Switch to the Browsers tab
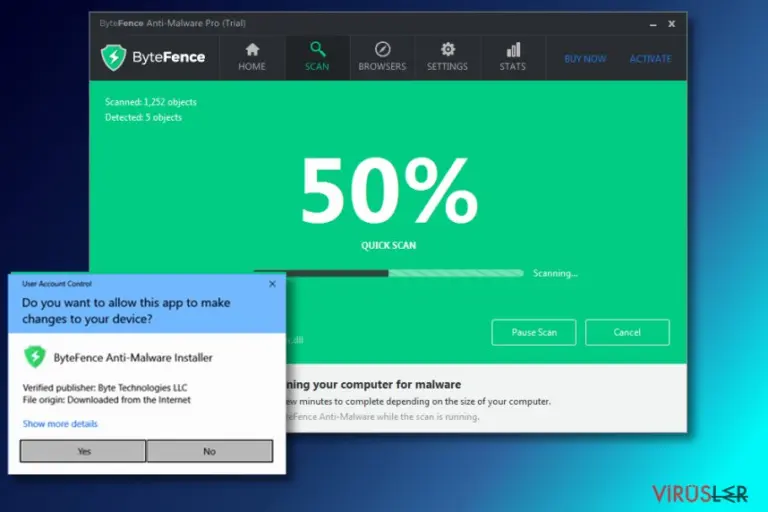 coord(382,57)
